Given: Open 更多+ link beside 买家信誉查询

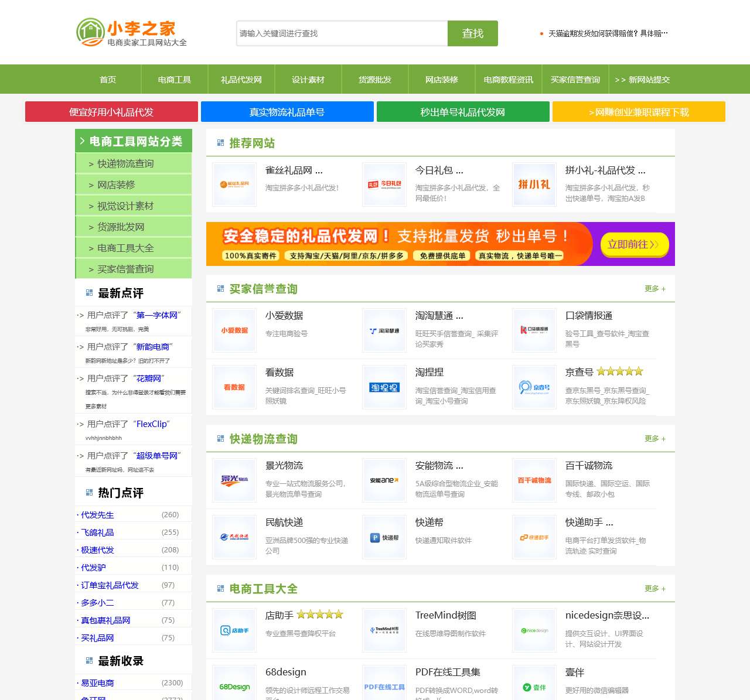Looking at the screenshot, I should point(653,288).
